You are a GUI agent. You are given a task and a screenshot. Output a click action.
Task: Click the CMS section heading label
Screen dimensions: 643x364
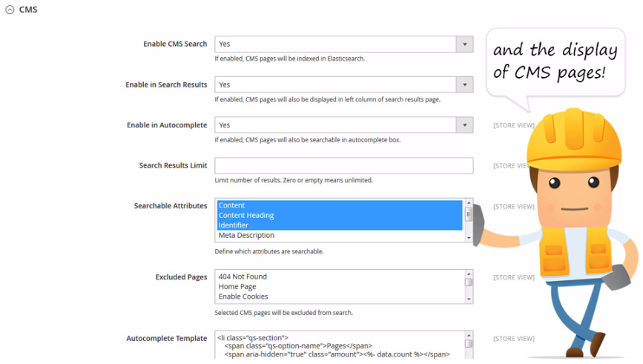tap(28, 10)
